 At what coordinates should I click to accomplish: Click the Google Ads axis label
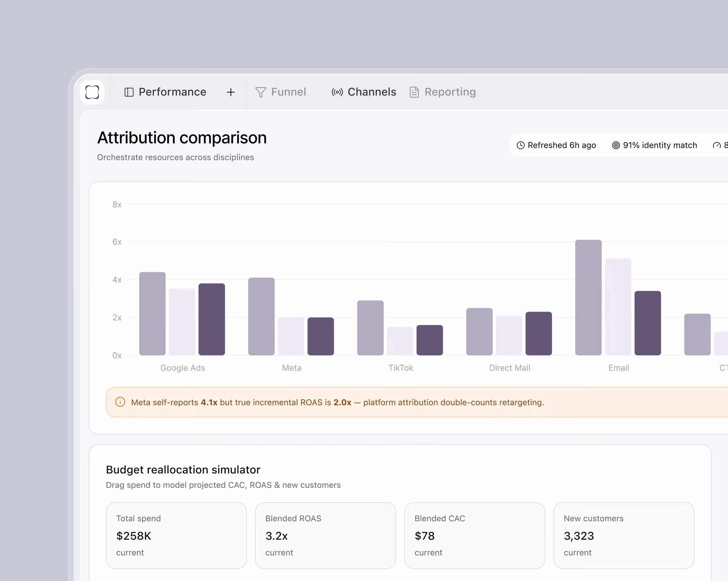point(182,368)
